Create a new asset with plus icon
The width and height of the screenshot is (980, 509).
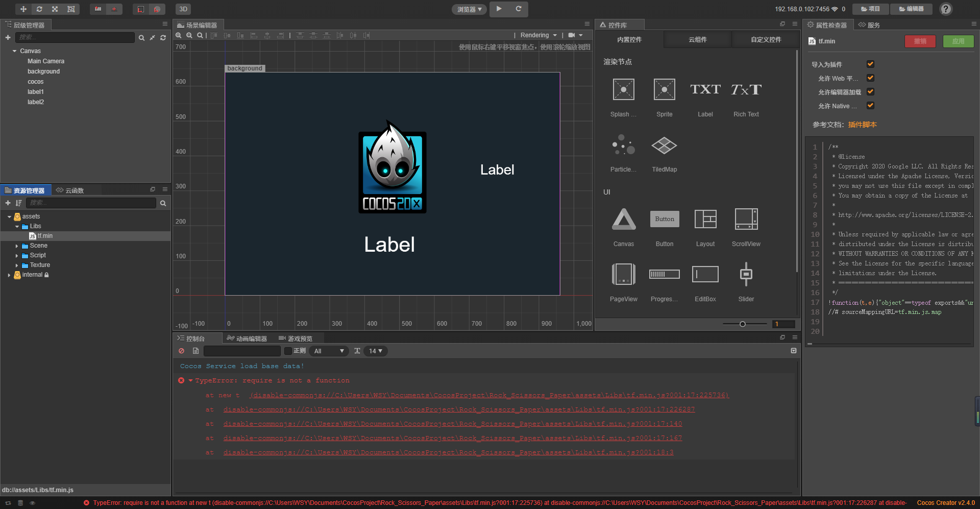(8, 203)
